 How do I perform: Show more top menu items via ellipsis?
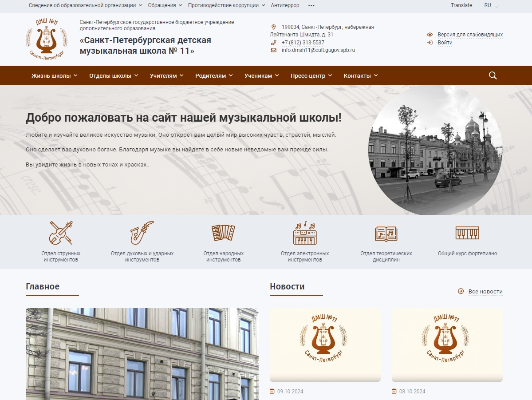[x=311, y=6]
